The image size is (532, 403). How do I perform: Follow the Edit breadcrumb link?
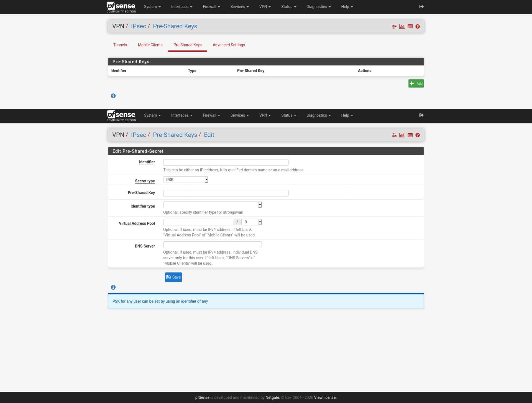point(209,135)
